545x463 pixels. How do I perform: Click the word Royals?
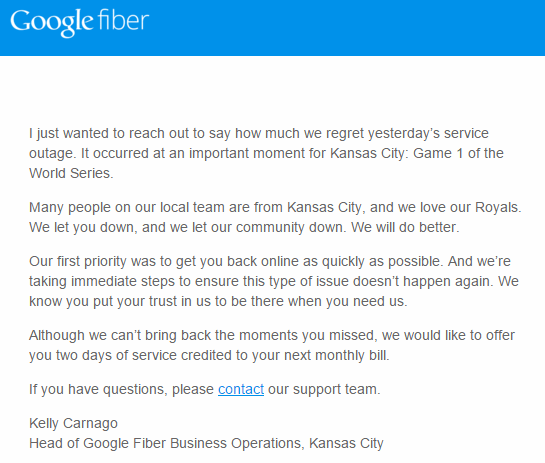tap(498, 208)
